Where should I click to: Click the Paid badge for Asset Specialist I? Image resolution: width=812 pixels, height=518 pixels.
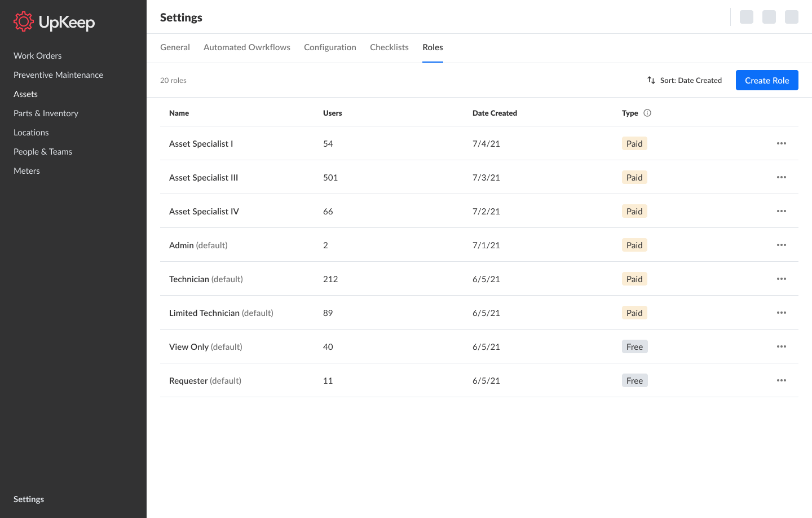point(634,143)
